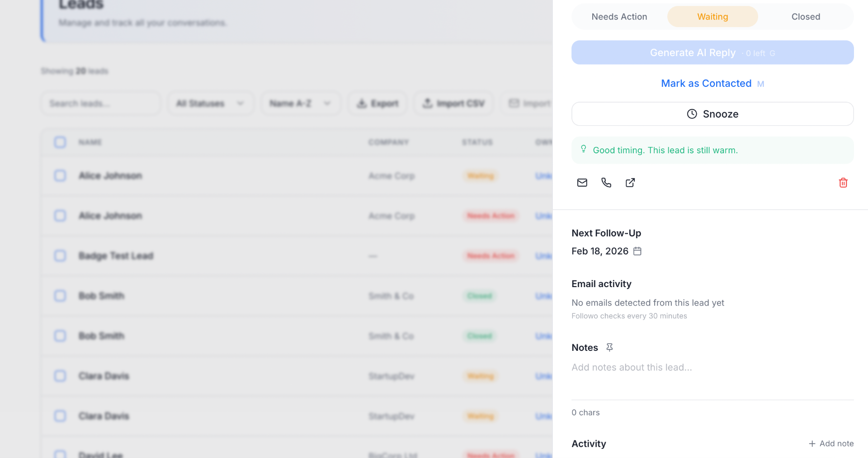Open the All Statuses dropdown

point(210,103)
